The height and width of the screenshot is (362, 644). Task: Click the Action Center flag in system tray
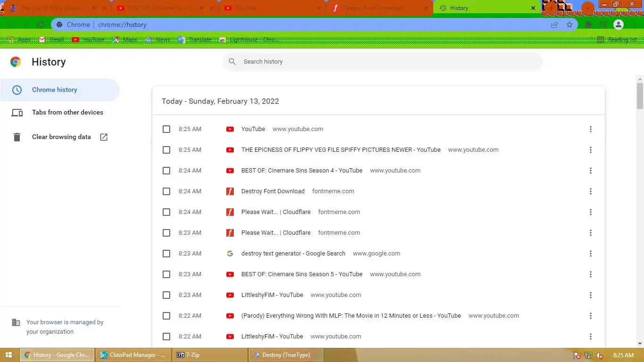(x=577, y=355)
